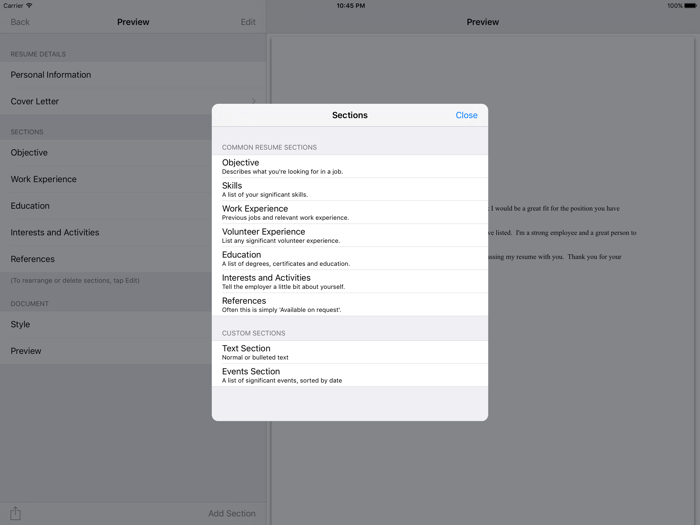Go Back from the Preview sidebar

click(x=20, y=22)
